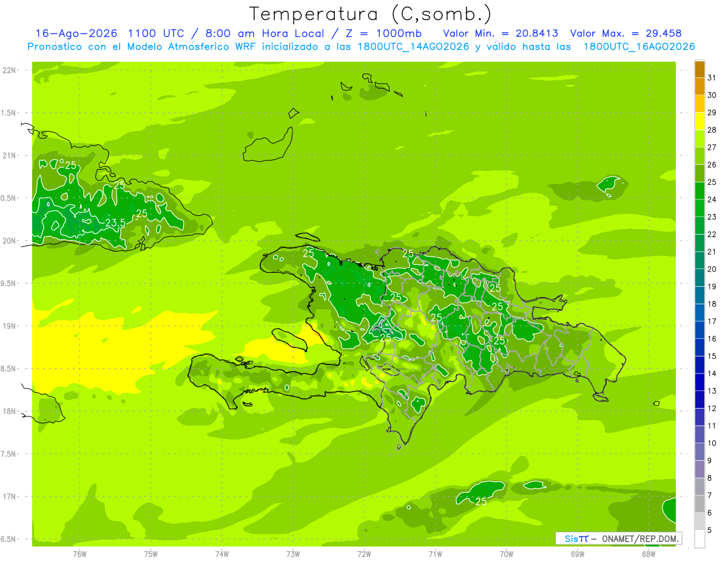Click longitude label '68W'
728x562 pixels.
pyautogui.click(x=649, y=554)
